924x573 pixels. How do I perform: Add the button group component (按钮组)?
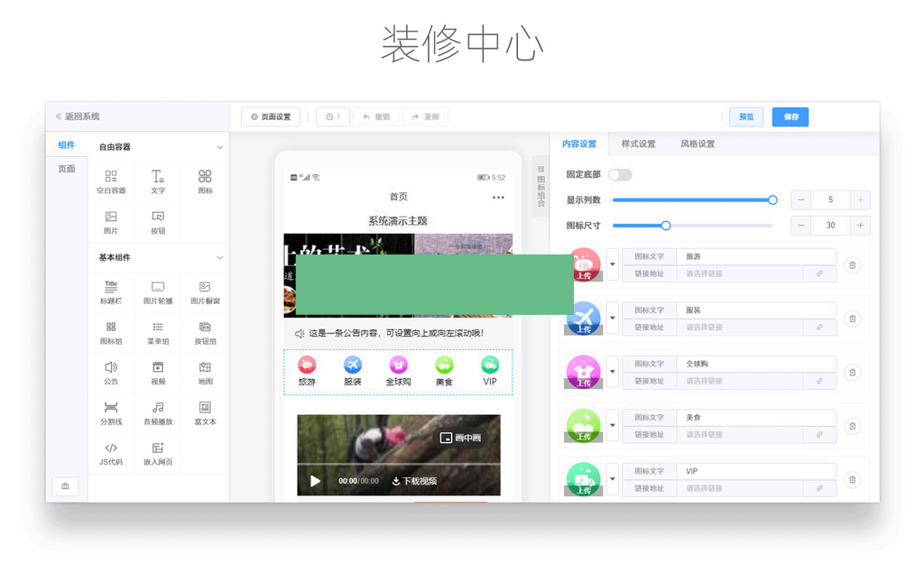tap(205, 333)
